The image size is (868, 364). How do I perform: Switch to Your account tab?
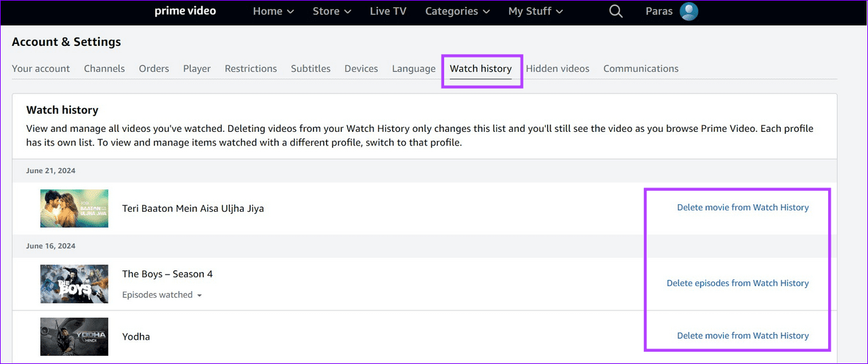tap(41, 68)
